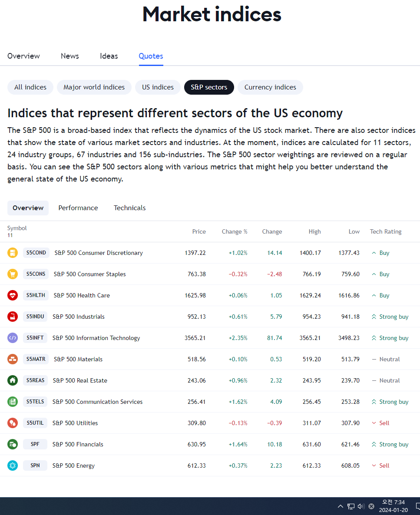Open the Ideas tab

click(109, 56)
